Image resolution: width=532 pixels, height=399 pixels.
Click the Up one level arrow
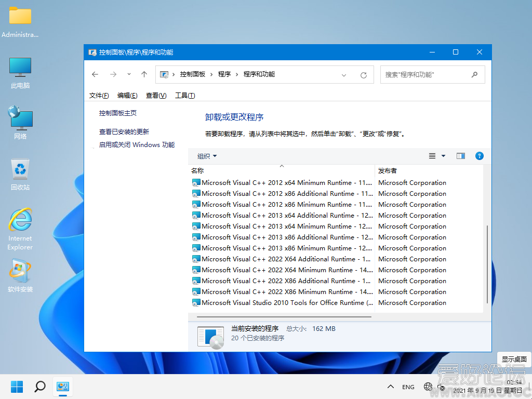click(144, 74)
